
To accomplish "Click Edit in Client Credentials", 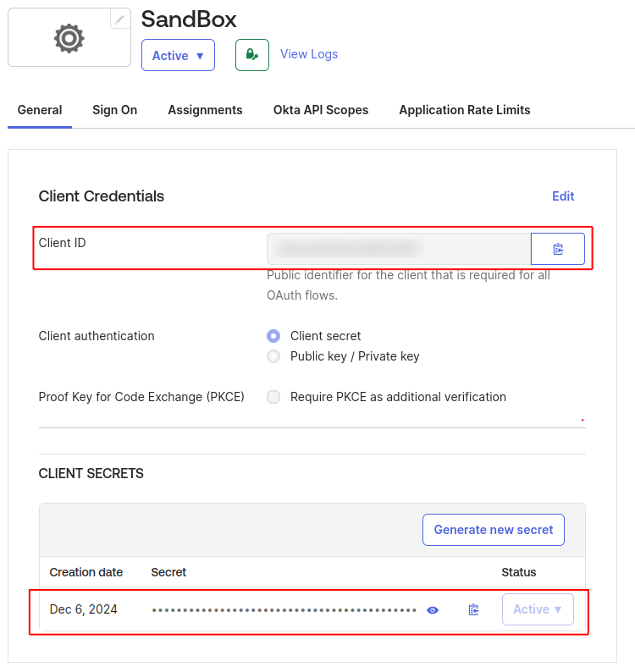I will point(562,196).
